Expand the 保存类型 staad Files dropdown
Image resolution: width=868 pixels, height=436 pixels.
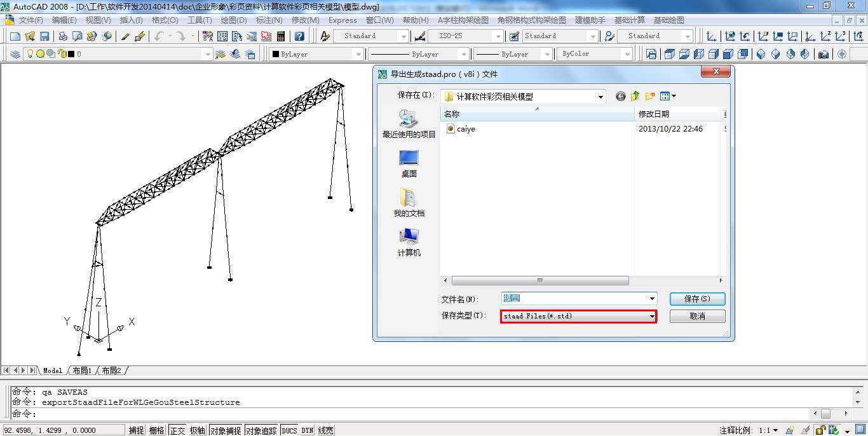[651, 316]
